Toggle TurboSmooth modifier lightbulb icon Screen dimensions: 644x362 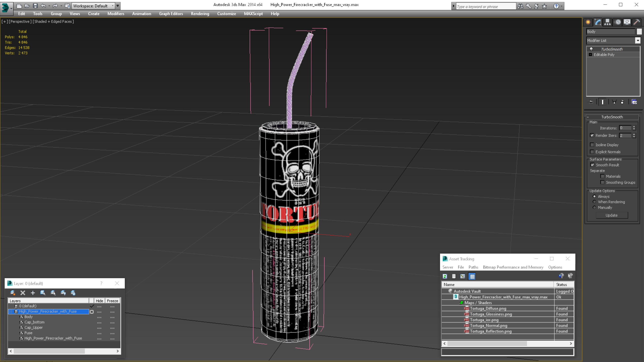(591, 49)
